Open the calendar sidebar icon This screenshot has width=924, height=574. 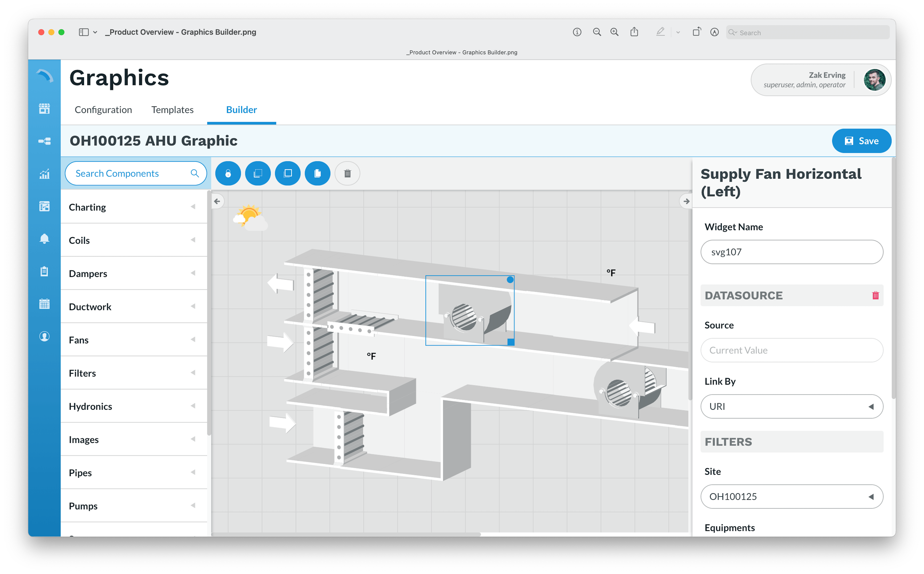[45, 304]
